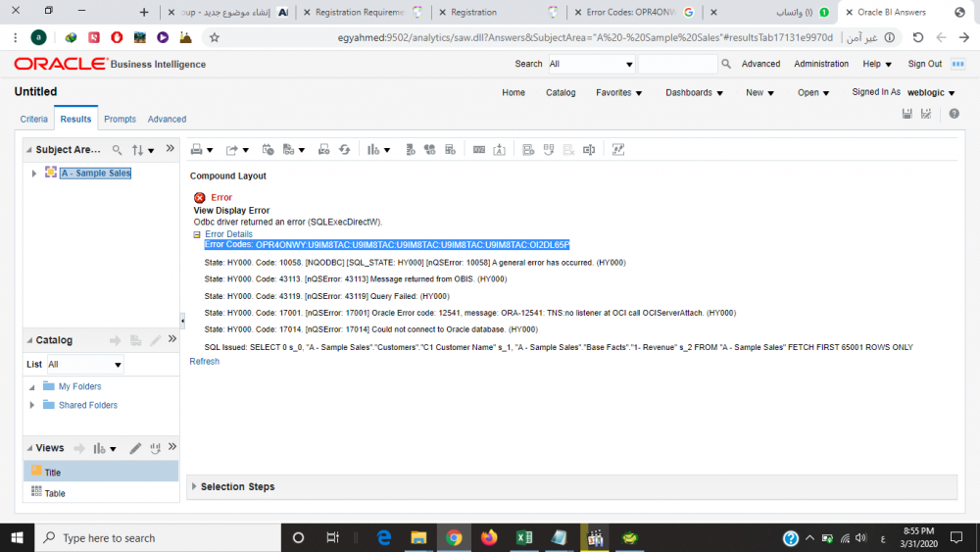Collapse the Catalog pane header

coord(28,340)
